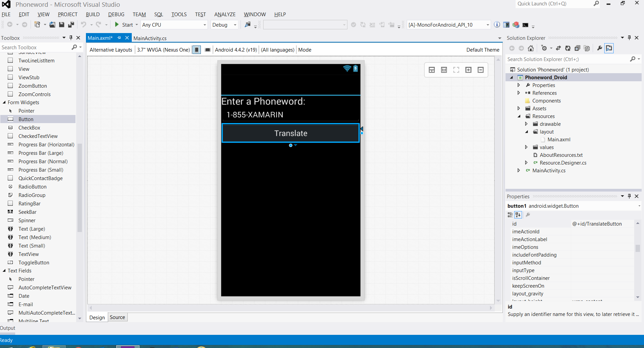The height and width of the screenshot is (348, 644).
Task: Click Collapse All in Solution Explorer toolbar
Action: coord(577,48)
